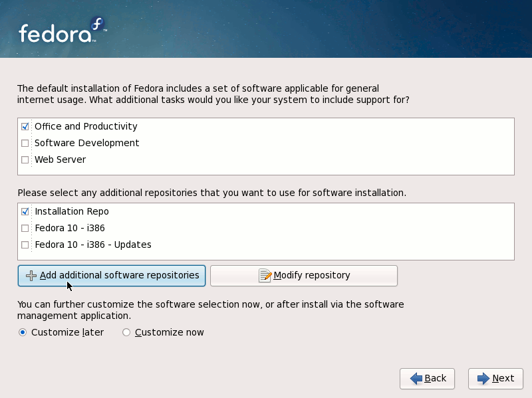The width and height of the screenshot is (532, 398).
Task: Click the pencil-and-paper Modify repository icon
Action: point(265,275)
